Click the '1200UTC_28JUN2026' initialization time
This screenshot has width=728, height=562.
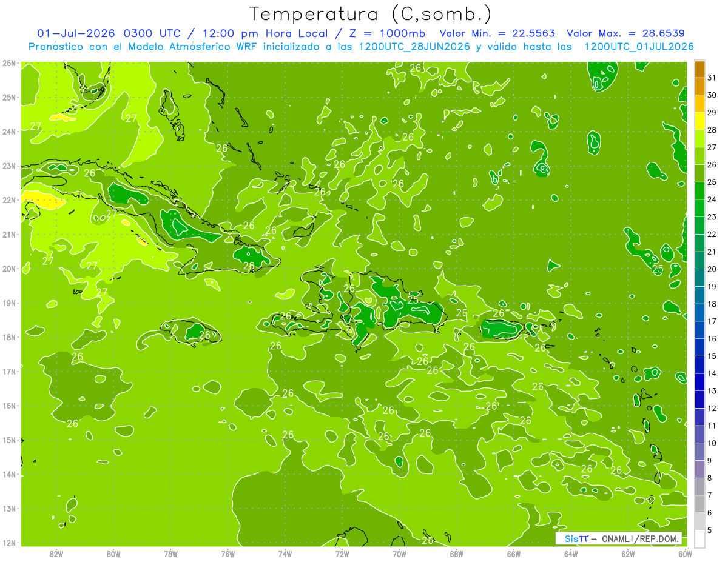point(414,47)
